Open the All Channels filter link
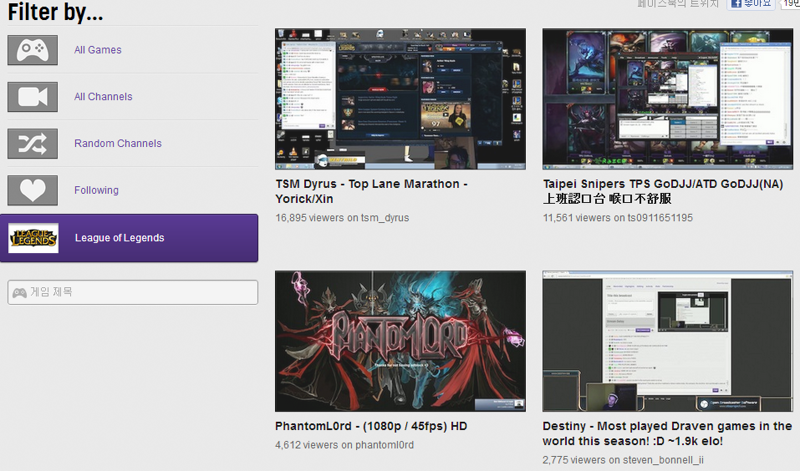The width and height of the screenshot is (800, 471). [x=103, y=96]
